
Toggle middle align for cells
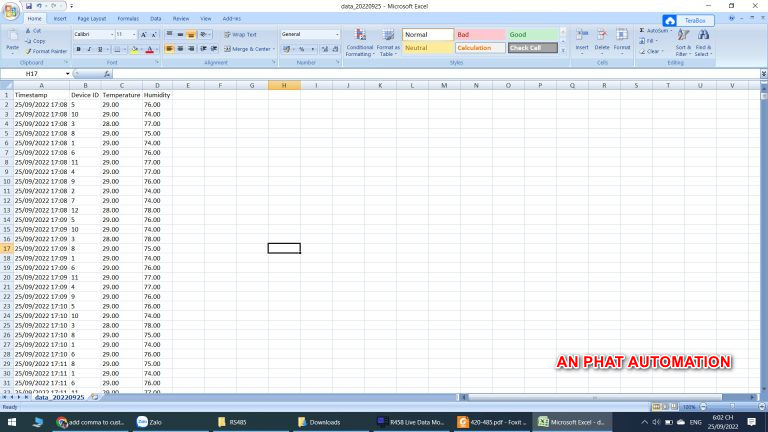(180, 35)
